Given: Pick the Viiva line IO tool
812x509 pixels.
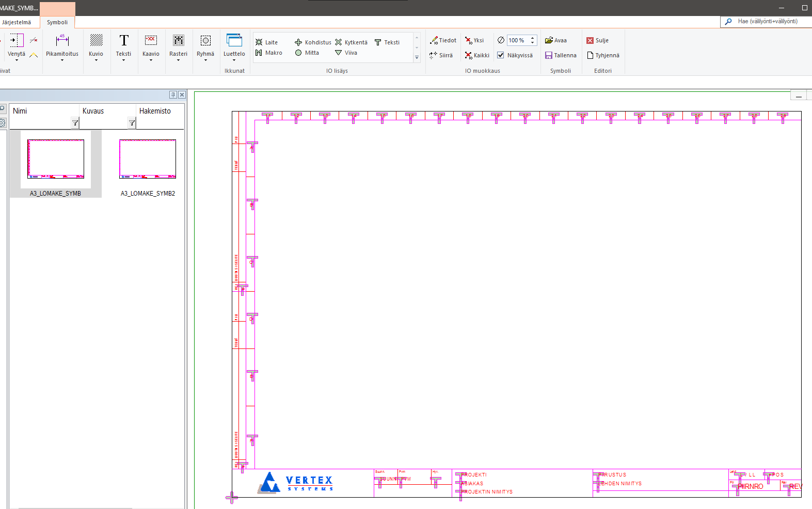Looking at the screenshot, I should click(346, 53).
